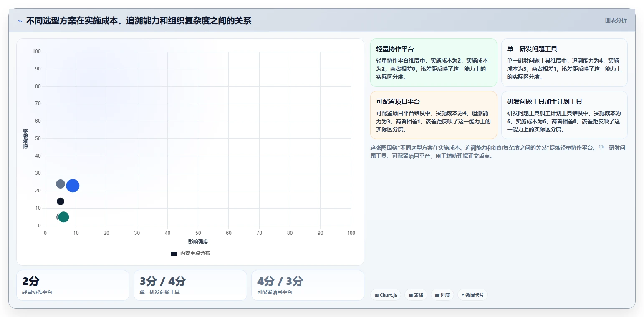This screenshot has width=644, height=317.
Task: Click description text in 单一研发问题工具 card
Action: [x=564, y=69]
